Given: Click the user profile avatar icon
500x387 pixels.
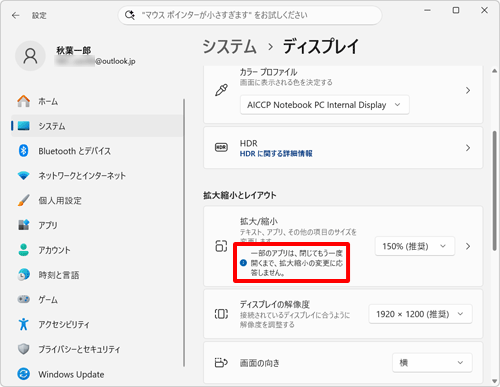Looking at the screenshot, I should [30, 56].
